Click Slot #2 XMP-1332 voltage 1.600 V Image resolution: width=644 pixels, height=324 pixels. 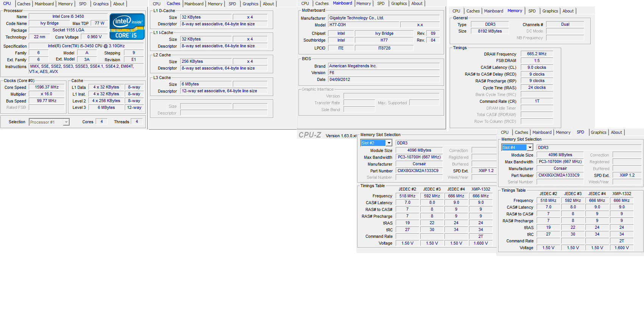(x=480, y=243)
